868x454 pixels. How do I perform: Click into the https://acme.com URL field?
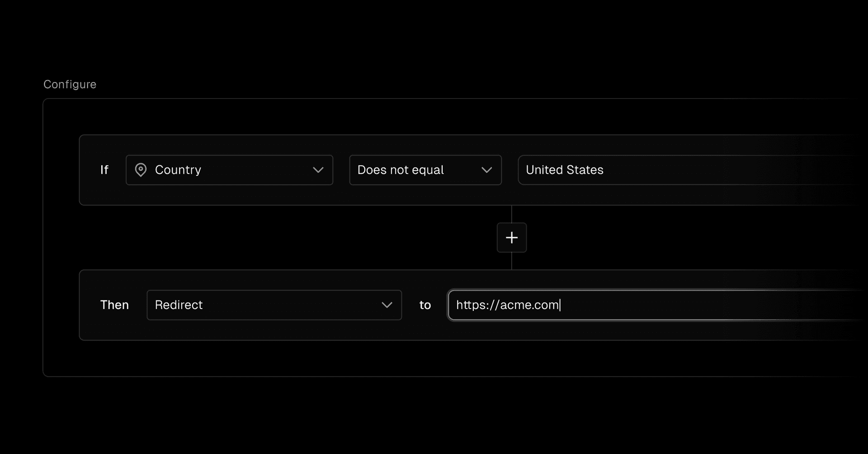pyautogui.click(x=656, y=305)
